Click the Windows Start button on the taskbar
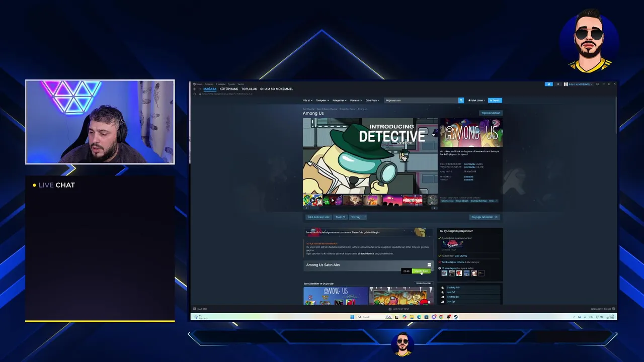Viewport: 644px width, 362px height. point(352,317)
